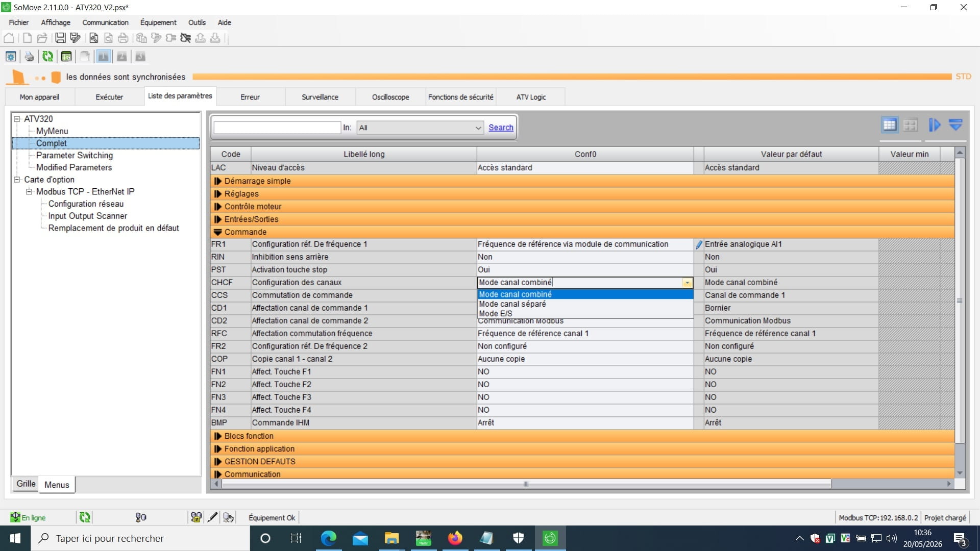
Task: Collapse the Commande section
Action: (218, 232)
